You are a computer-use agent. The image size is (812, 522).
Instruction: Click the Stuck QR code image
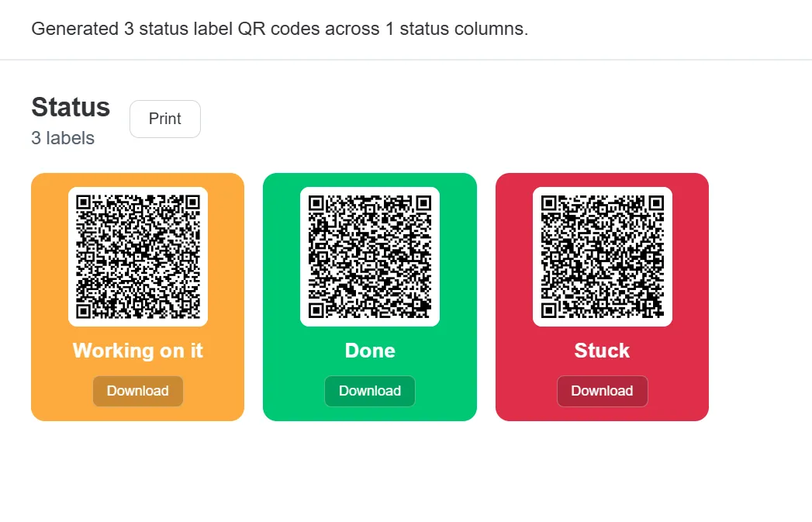tap(602, 257)
